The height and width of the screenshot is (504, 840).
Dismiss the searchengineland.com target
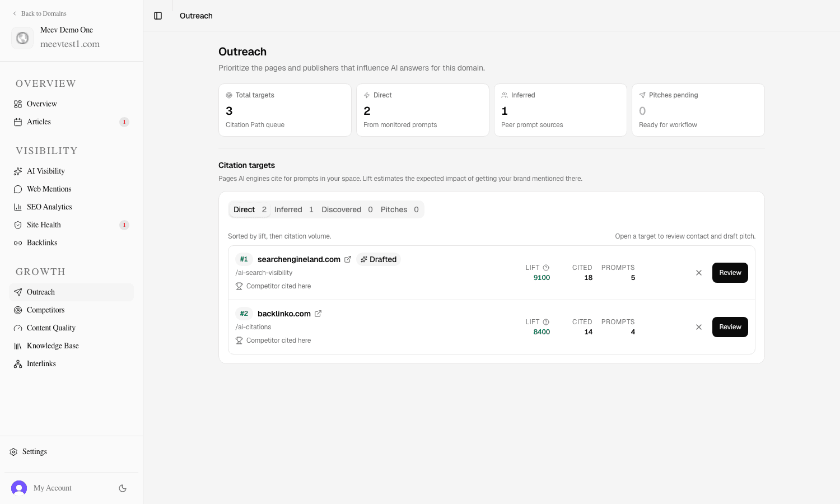tap(699, 273)
